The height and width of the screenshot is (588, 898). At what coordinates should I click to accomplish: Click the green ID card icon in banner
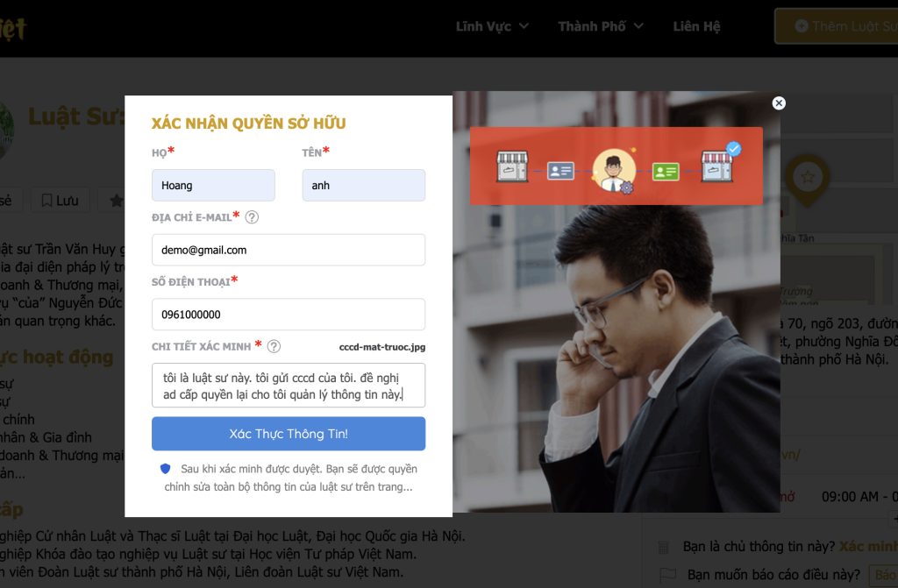click(x=666, y=171)
